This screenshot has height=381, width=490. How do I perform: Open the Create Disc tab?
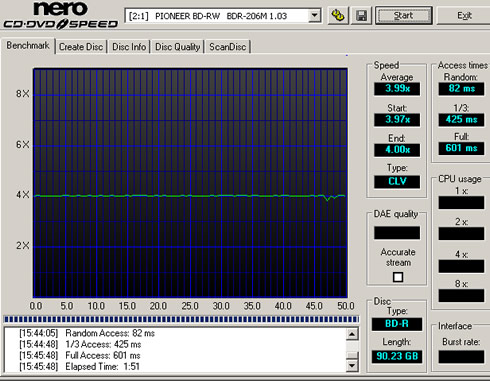click(x=81, y=47)
